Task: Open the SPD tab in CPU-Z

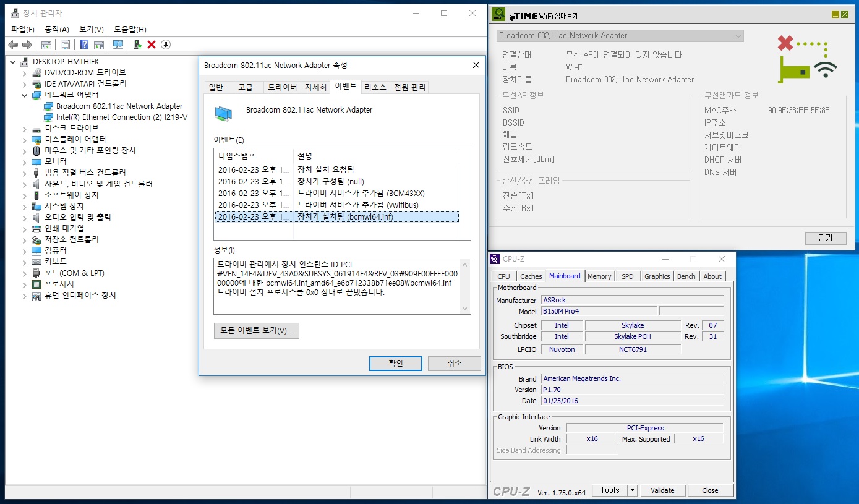Action: [x=628, y=276]
